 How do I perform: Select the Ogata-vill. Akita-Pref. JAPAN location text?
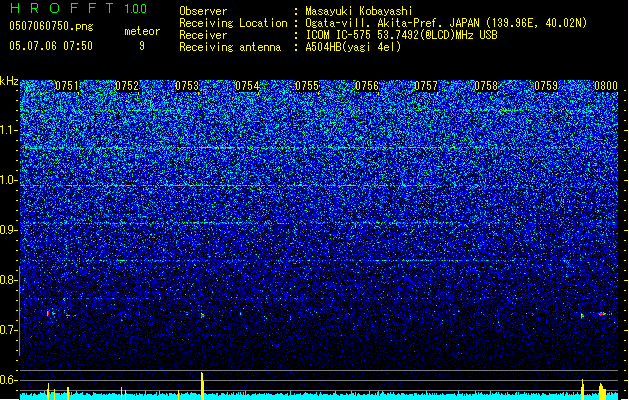(x=446, y=23)
